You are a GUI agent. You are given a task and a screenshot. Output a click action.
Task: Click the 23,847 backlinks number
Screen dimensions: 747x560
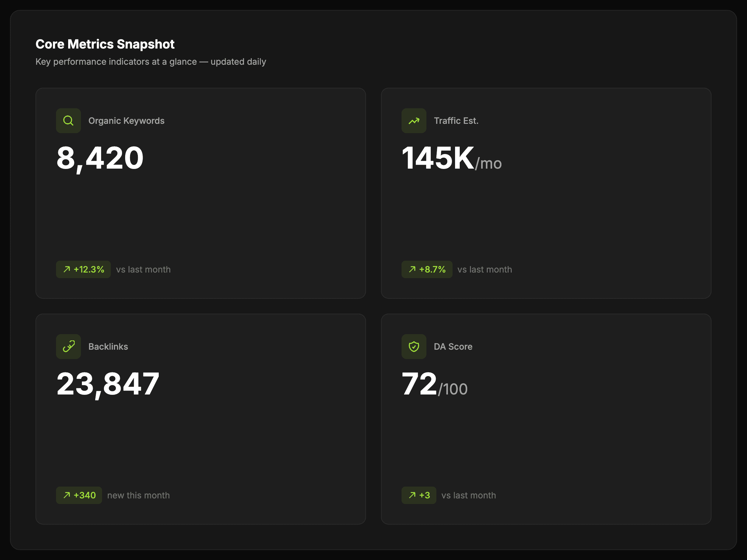coord(108,384)
